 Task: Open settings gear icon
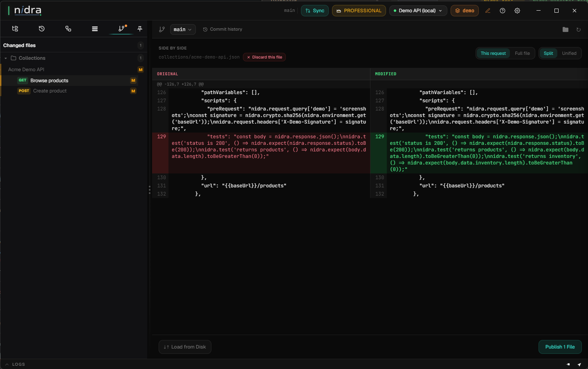tap(517, 11)
